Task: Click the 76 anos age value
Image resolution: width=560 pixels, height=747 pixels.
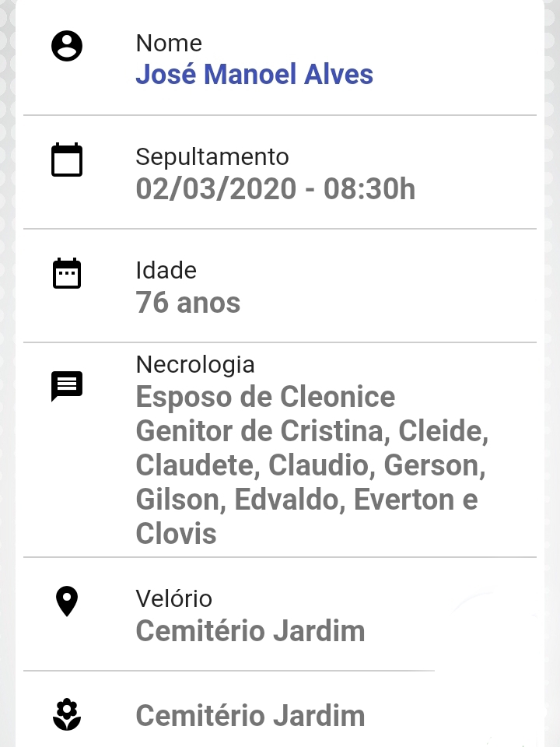Action: [x=187, y=303]
